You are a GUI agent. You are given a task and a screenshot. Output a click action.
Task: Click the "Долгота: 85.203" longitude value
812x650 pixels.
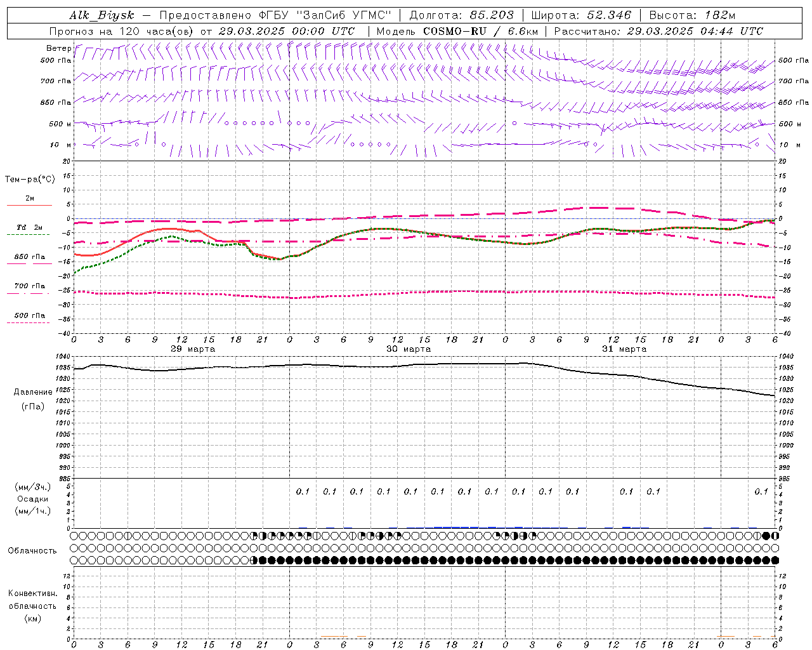(461, 15)
